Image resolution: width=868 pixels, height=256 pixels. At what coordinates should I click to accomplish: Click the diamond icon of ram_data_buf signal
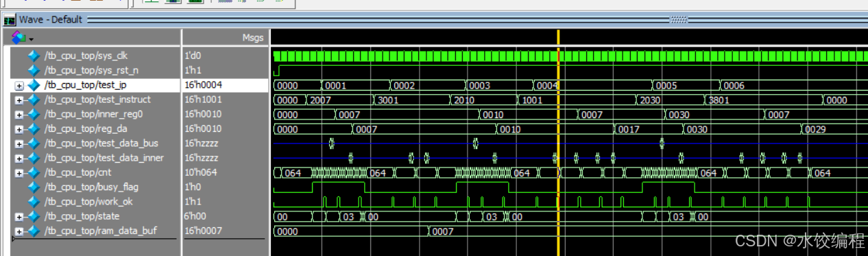click(34, 231)
